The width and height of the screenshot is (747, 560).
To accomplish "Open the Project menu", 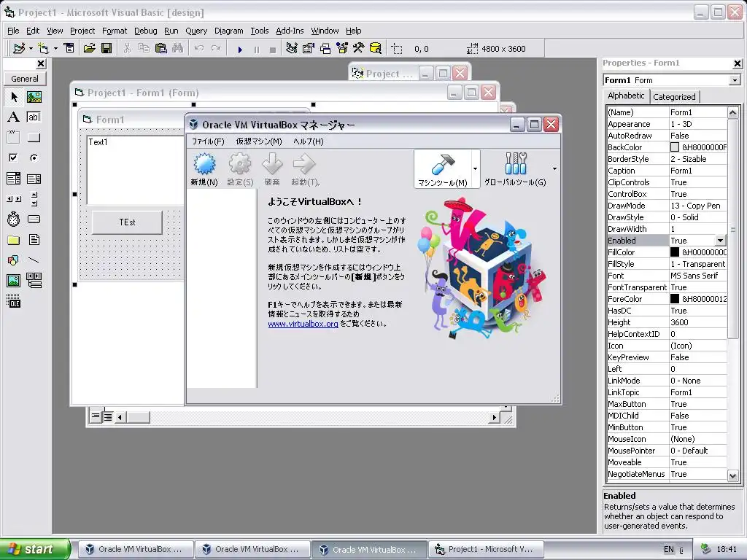I will point(82,31).
